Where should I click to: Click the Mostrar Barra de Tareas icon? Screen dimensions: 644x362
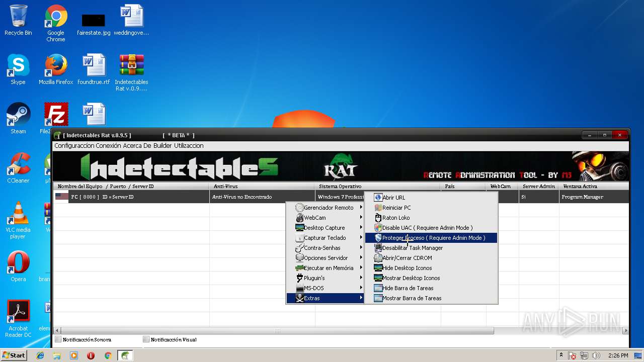pos(378,298)
